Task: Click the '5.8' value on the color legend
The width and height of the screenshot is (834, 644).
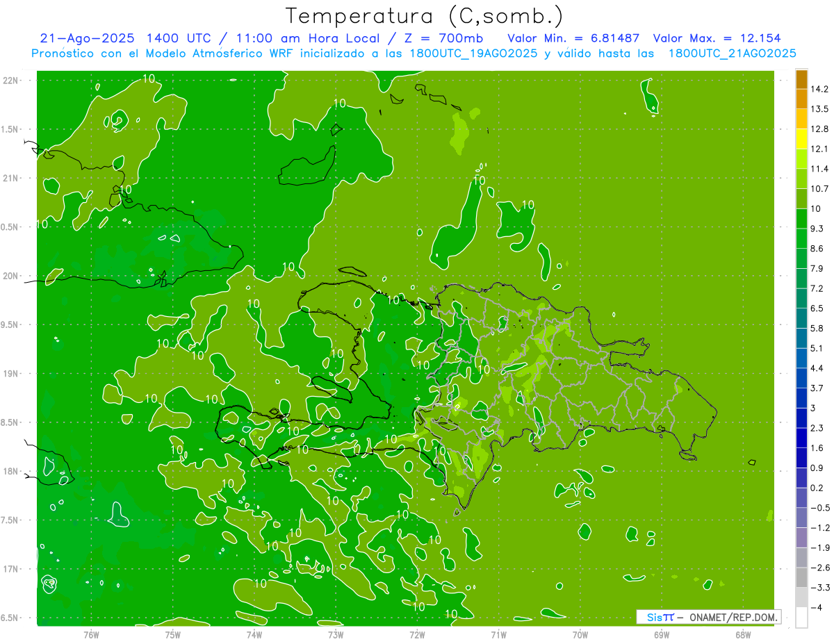Action: point(817,328)
